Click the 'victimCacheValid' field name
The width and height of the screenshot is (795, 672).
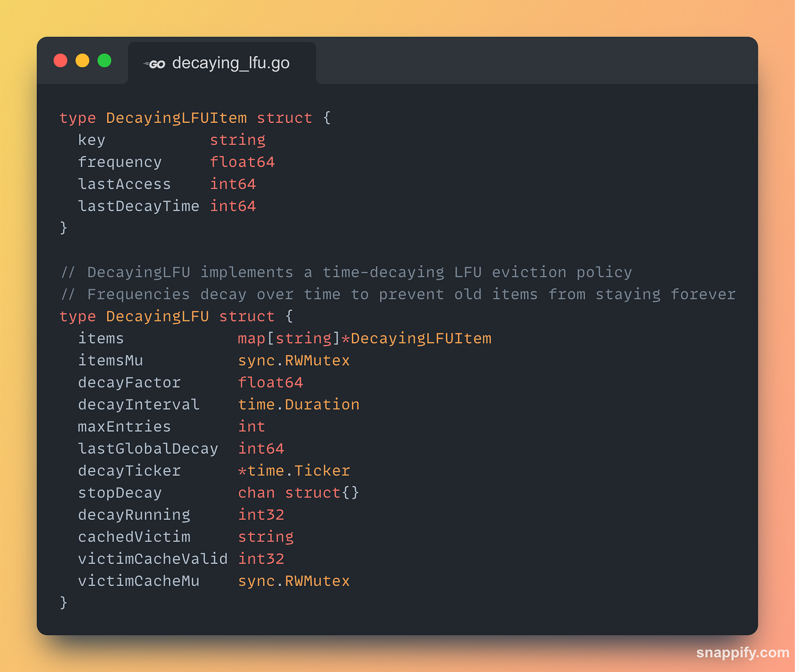click(153, 559)
